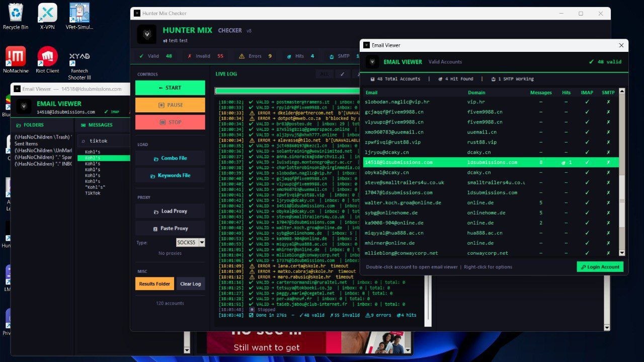Toggle the checkmark valid-only log filter
The height and width of the screenshot is (362, 644).
[342, 74]
